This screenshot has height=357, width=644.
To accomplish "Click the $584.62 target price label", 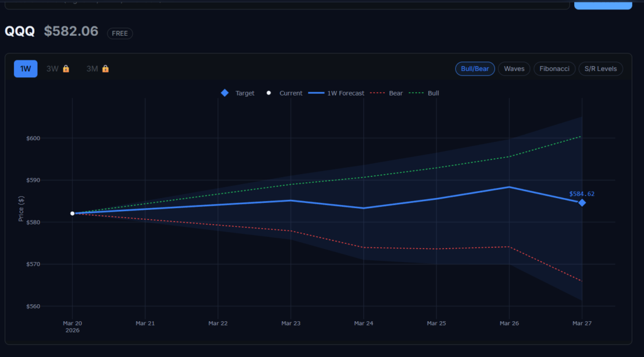I will tap(582, 194).
